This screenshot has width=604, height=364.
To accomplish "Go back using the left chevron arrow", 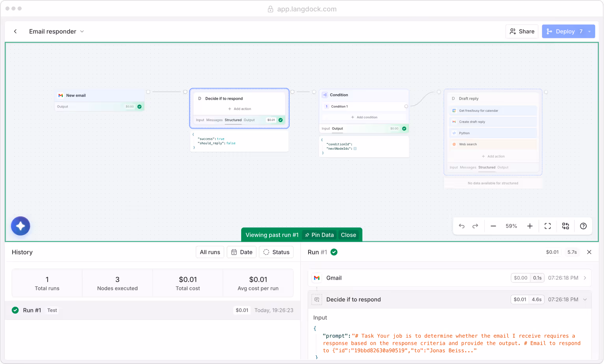I will tap(15, 32).
